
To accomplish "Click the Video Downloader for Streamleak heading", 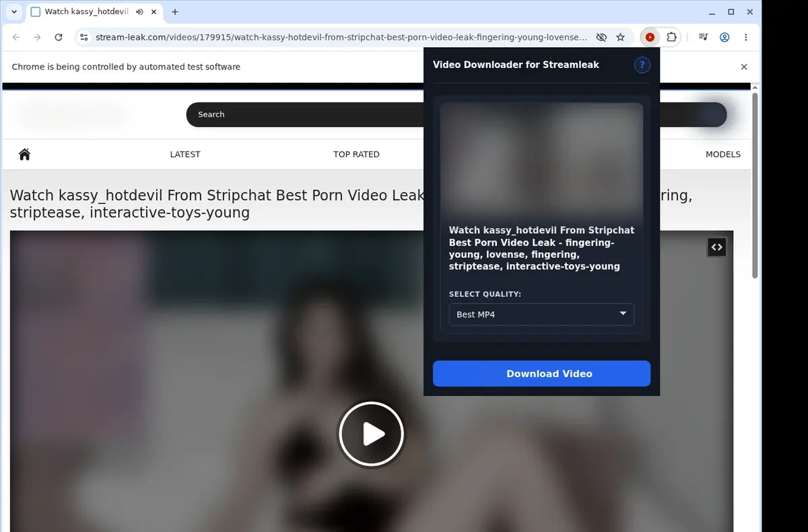I will [516, 65].
